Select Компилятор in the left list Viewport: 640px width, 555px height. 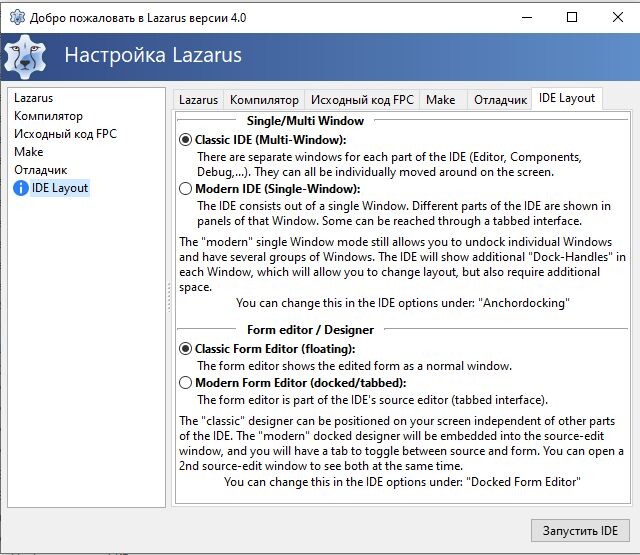[x=48, y=116]
